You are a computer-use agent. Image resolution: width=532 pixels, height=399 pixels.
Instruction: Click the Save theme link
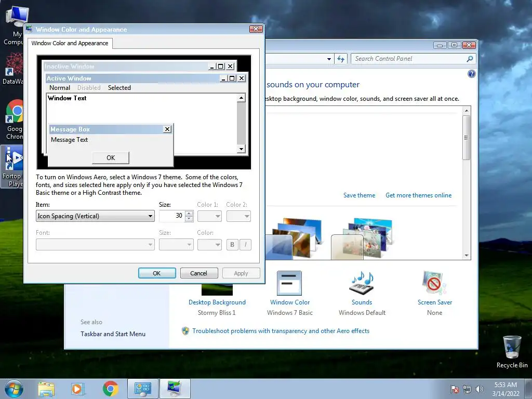point(360,195)
